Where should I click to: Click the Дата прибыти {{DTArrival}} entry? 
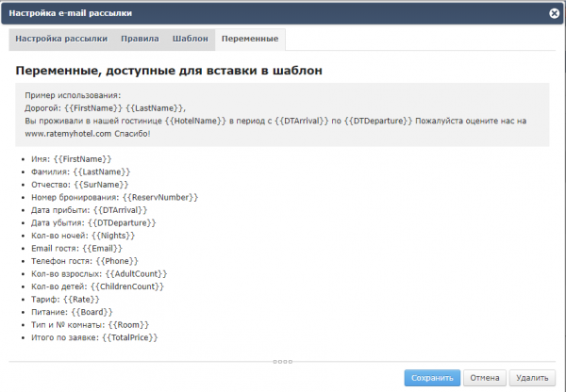[x=87, y=210]
